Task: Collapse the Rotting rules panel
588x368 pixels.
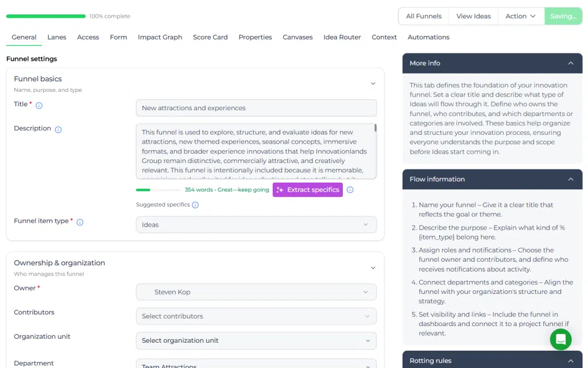Action: point(571,361)
